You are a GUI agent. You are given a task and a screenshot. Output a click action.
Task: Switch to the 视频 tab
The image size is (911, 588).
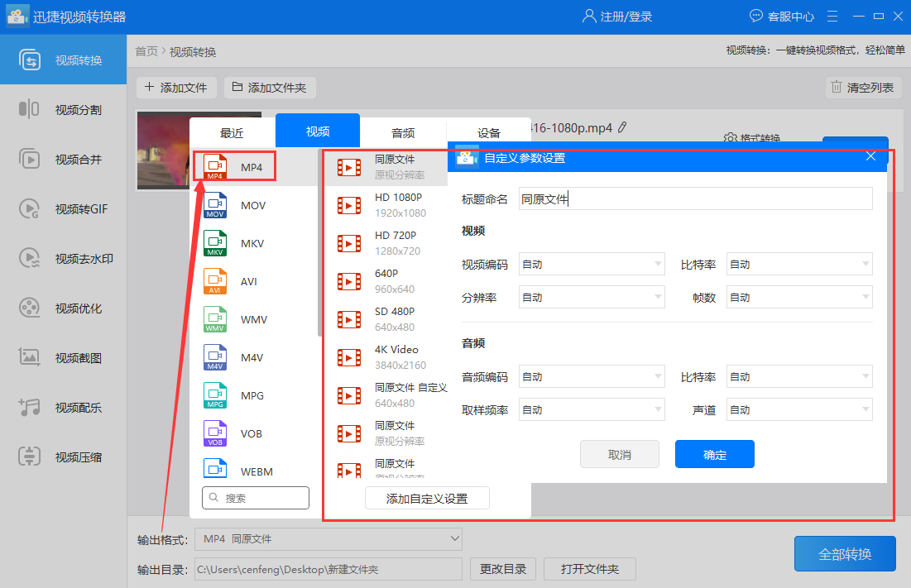[x=318, y=131]
